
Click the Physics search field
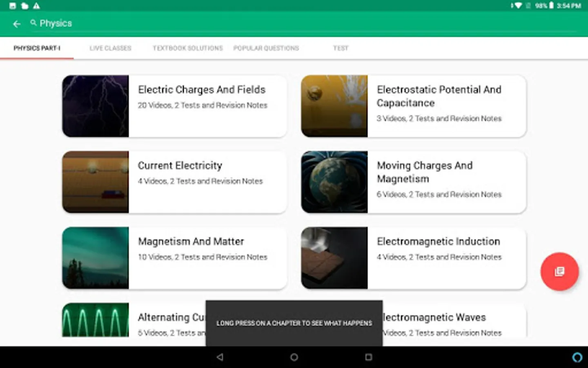304,23
